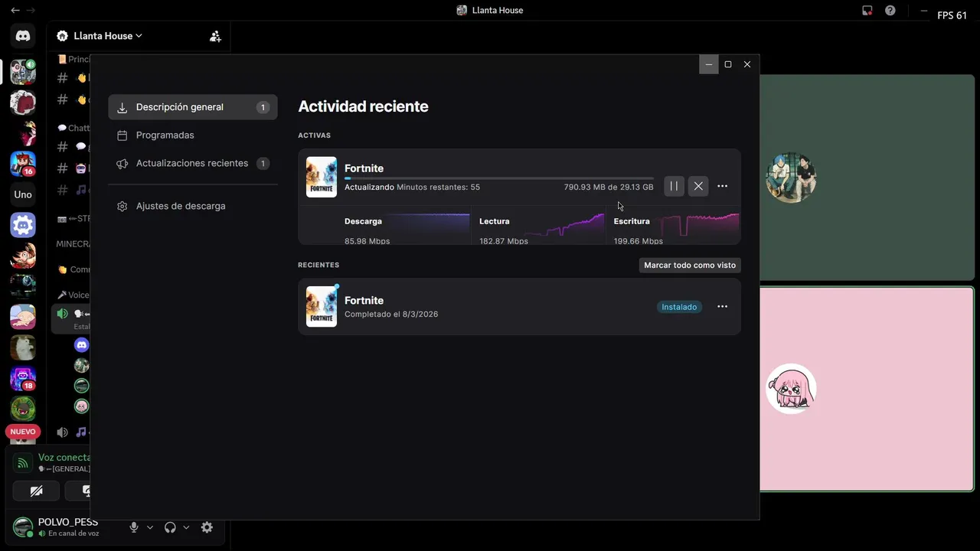Click Fortnite thumbnail in active downloads
The width and height of the screenshot is (980, 551).
[322, 177]
